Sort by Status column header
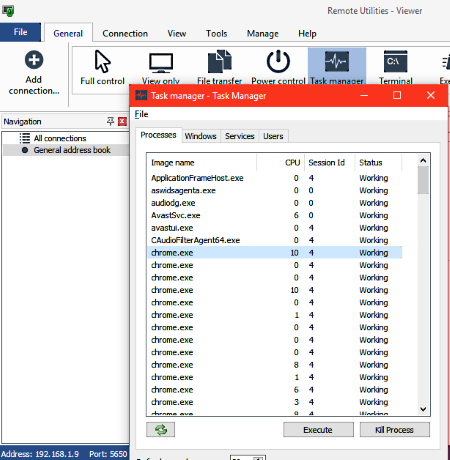This screenshot has height=460, width=450. tap(378, 163)
